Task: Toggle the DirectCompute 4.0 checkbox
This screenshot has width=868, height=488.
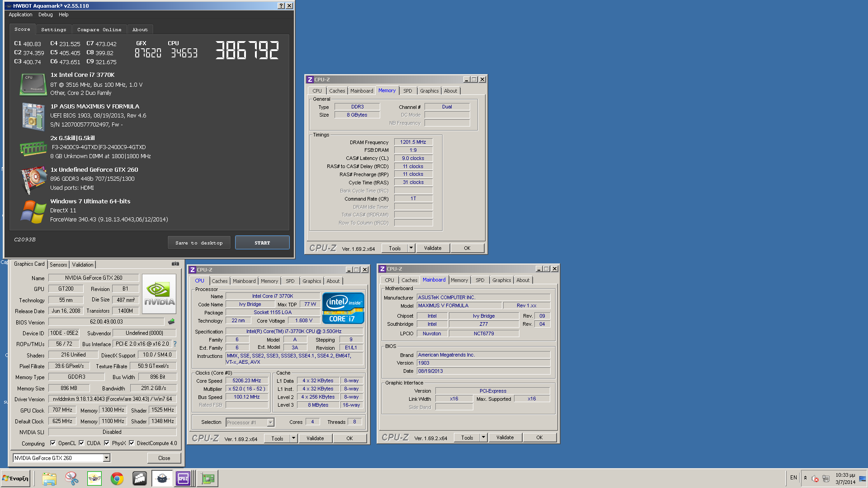Action: click(x=132, y=443)
